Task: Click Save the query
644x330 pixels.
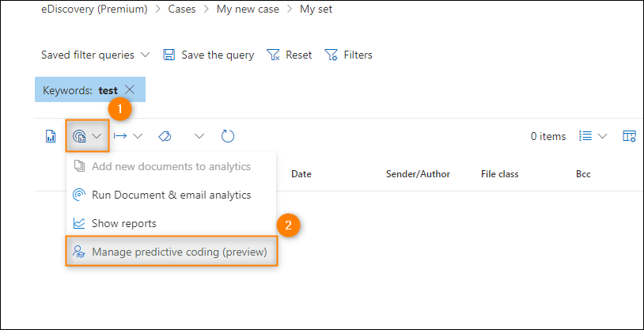Action: (209, 55)
